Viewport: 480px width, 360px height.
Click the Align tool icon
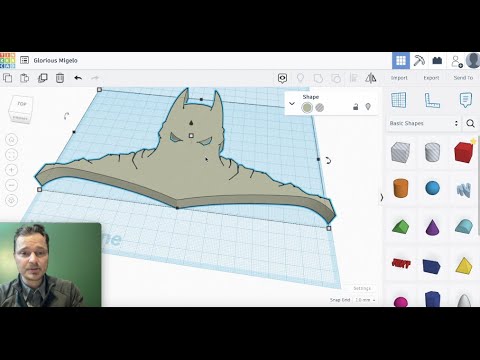353,78
